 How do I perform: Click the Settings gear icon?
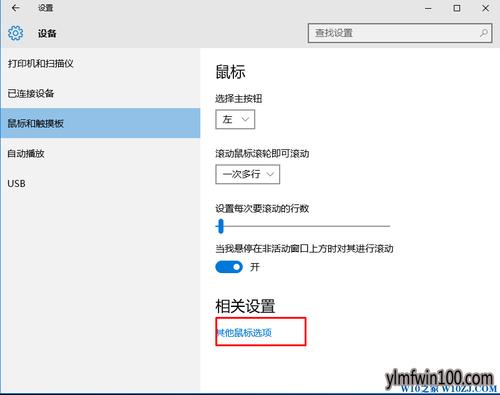pos(16,33)
